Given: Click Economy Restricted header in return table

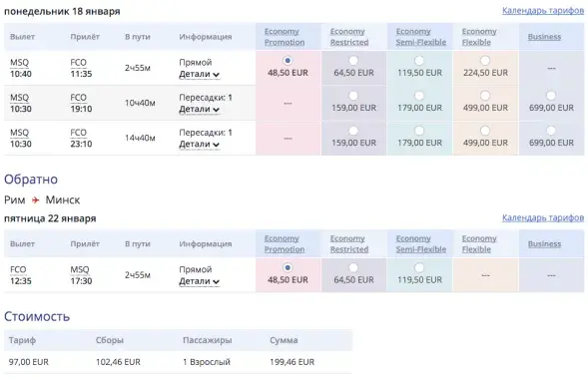Looking at the screenshot, I should pyautogui.click(x=349, y=243).
